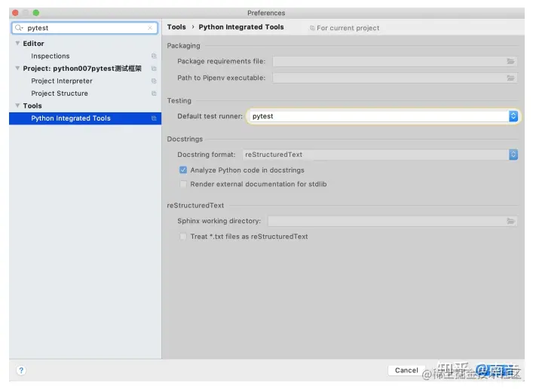533x392 pixels.
Task: Collapse the Project: python007pytest section
Action: pos(17,68)
